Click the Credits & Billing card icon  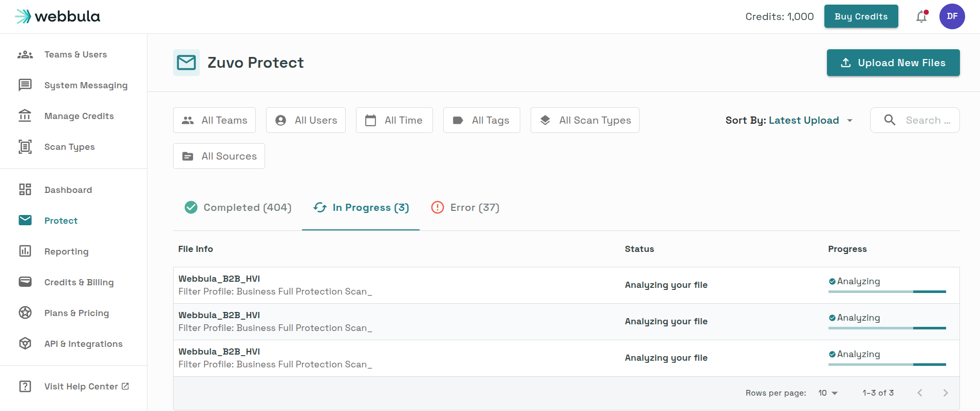coord(25,282)
